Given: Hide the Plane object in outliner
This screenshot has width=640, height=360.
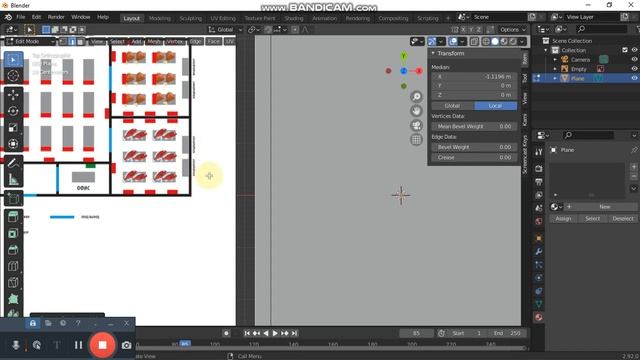Looking at the screenshot, I should [634, 78].
